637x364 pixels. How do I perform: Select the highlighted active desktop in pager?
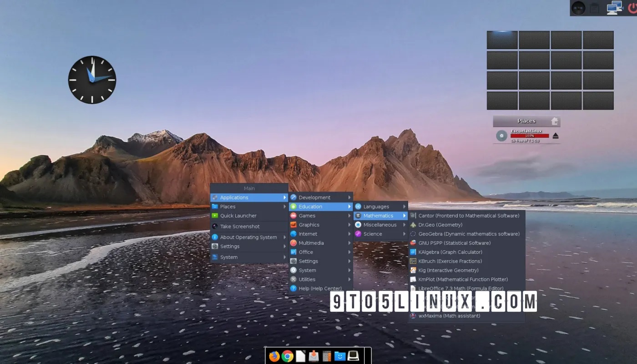[x=502, y=40]
